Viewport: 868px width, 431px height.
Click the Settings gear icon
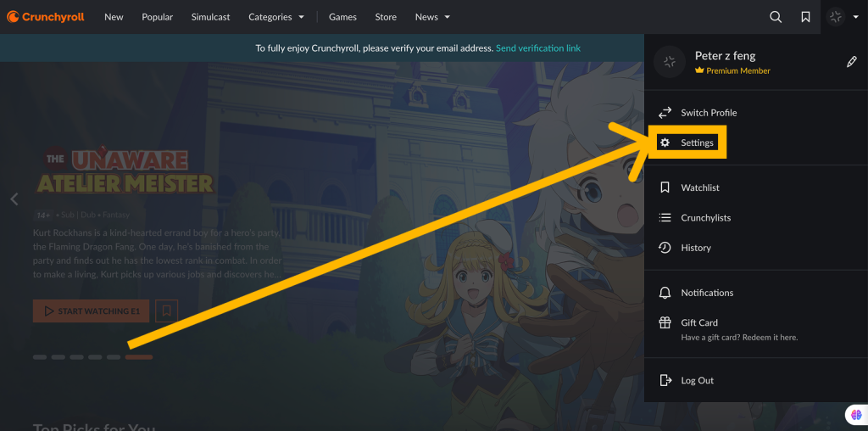coord(665,143)
